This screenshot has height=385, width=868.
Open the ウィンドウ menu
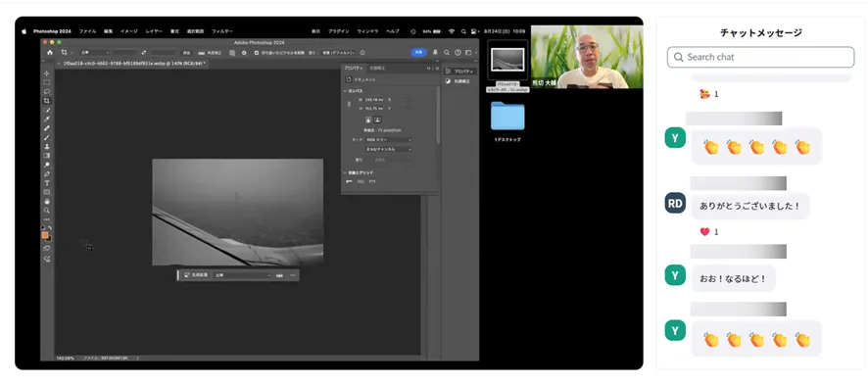click(x=368, y=31)
